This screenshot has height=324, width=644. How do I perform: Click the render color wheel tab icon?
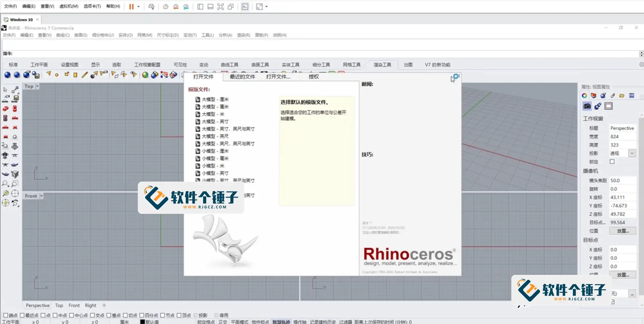click(584, 95)
